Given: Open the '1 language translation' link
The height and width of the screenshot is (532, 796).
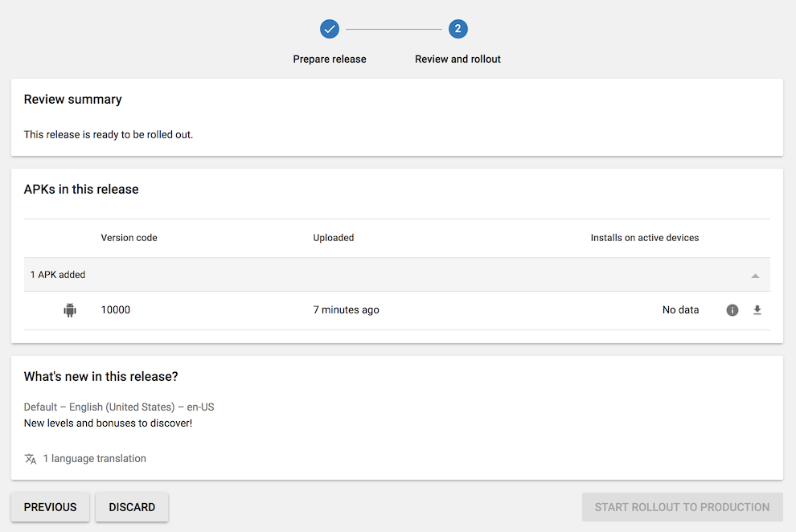Looking at the screenshot, I should pos(95,459).
